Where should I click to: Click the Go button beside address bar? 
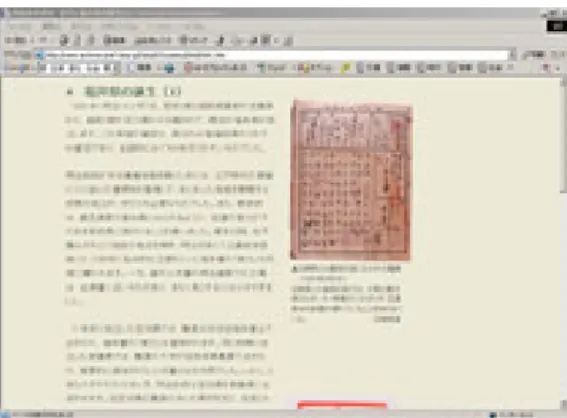point(534,55)
